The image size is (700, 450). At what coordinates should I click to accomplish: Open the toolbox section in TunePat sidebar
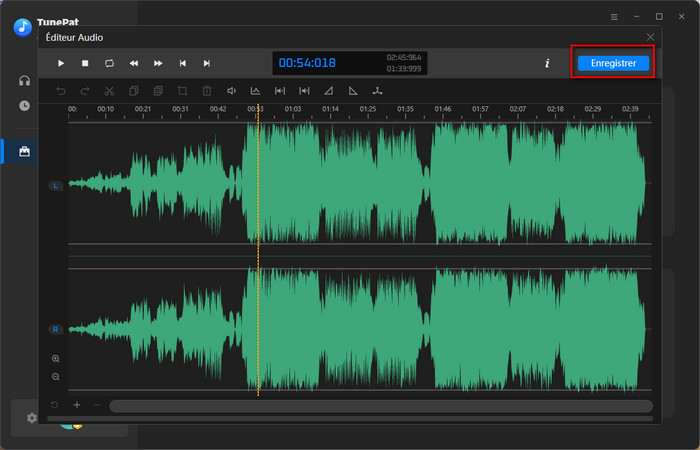tap(25, 151)
